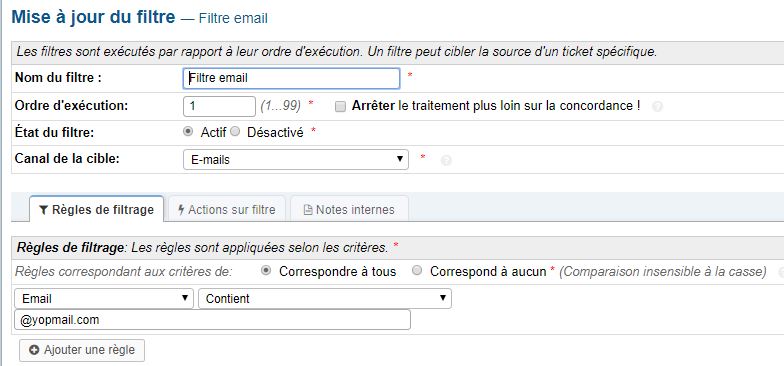This screenshot has width=784, height=366.
Task: Click the Ajouter une règle button
Action: [82, 350]
